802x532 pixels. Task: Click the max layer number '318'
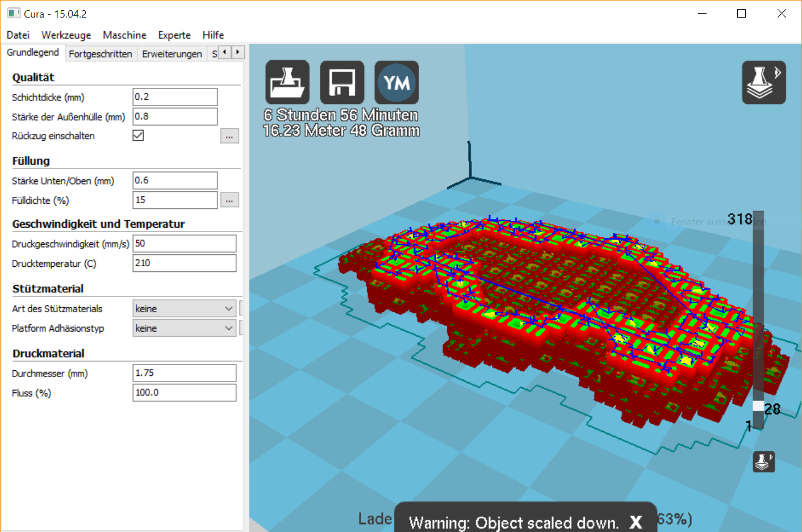[x=740, y=219]
